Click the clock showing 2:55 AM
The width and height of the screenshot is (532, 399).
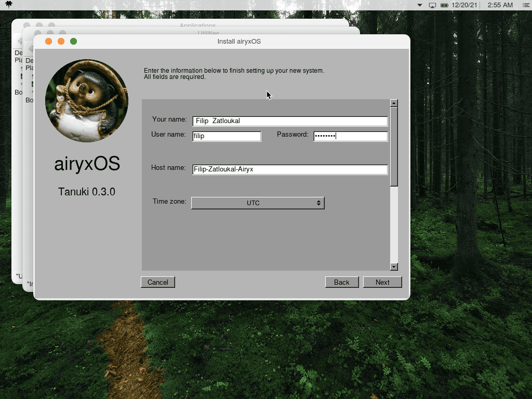tap(500, 5)
